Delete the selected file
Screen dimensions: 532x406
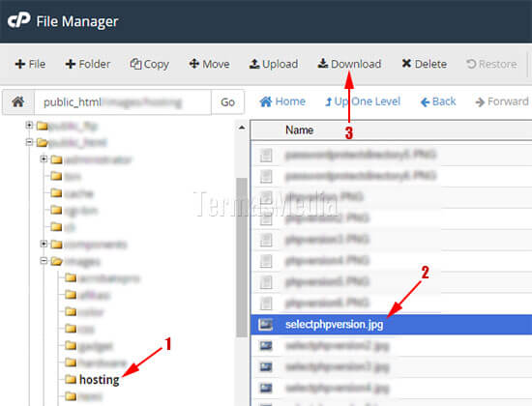424,64
